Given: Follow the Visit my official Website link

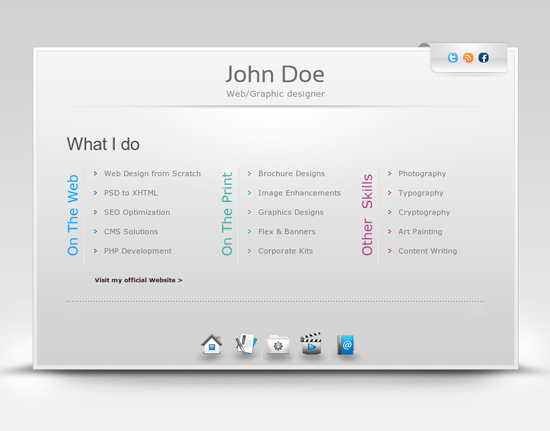Looking at the screenshot, I should pos(138,280).
